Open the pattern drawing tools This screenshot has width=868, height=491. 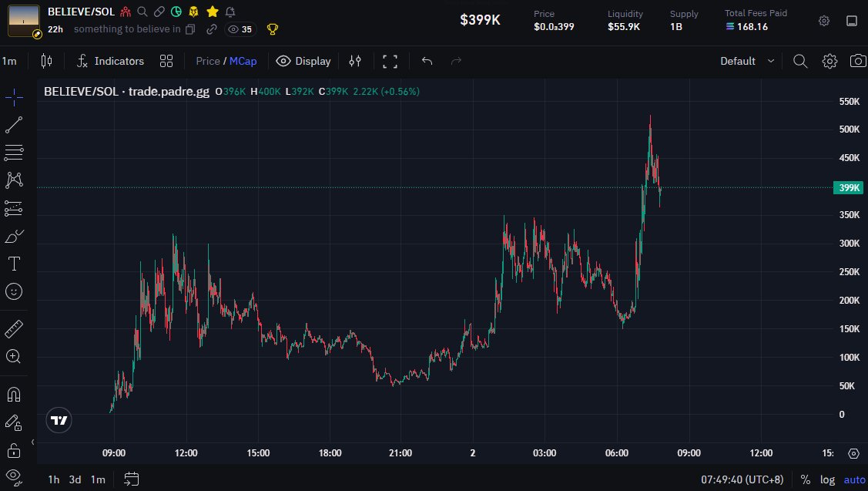click(x=14, y=180)
